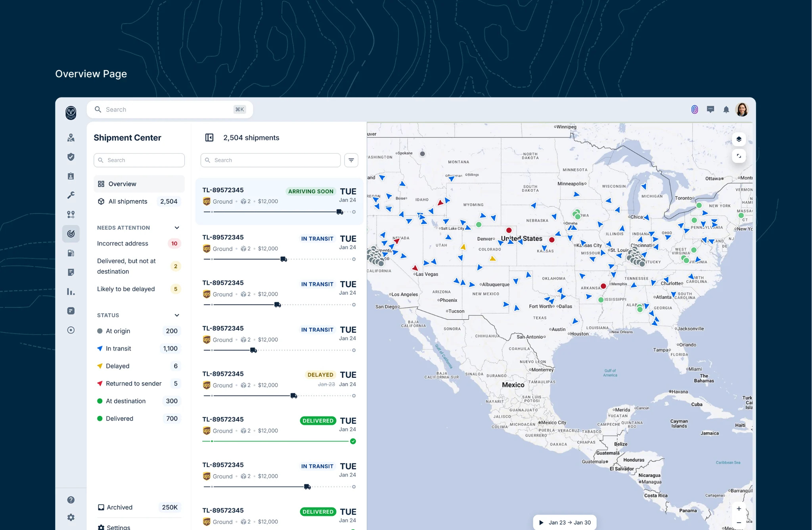The width and height of the screenshot is (812, 530).
Task: Filter by Delivered, but not at destination
Action: click(x=139, y=266)
